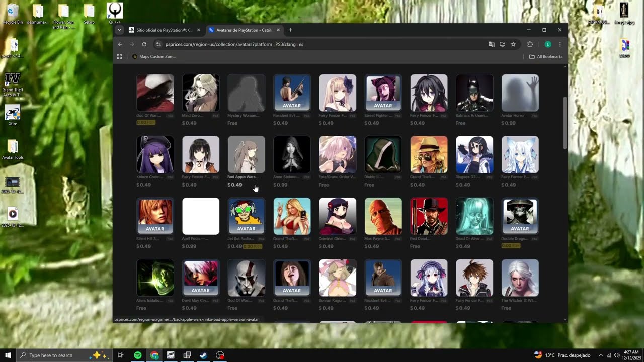
Task: Open the Disgaea D2 avatar thumbnail
Action: point(474,154)
